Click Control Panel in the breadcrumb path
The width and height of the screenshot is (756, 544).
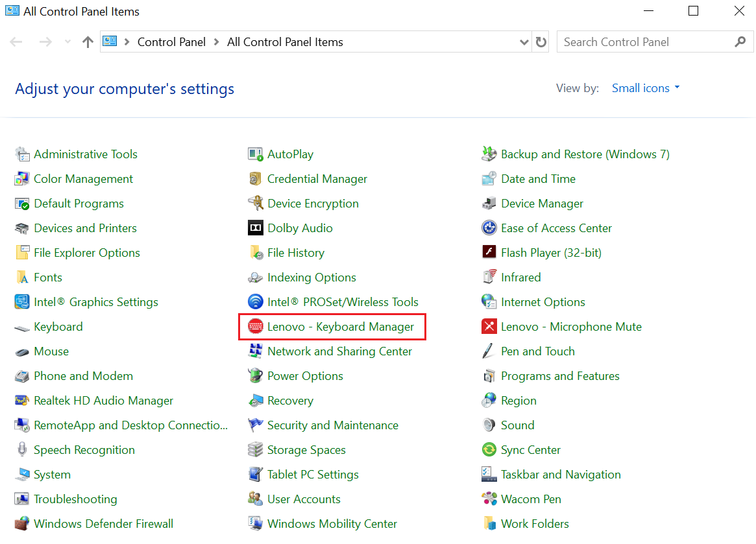tap(171, 42)
